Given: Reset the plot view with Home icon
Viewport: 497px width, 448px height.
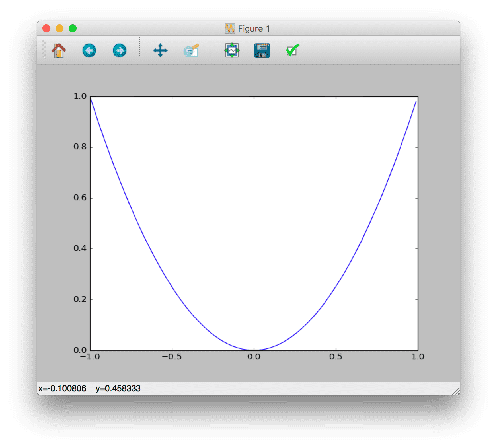Looking at the screenshot, I should (59, 51).
